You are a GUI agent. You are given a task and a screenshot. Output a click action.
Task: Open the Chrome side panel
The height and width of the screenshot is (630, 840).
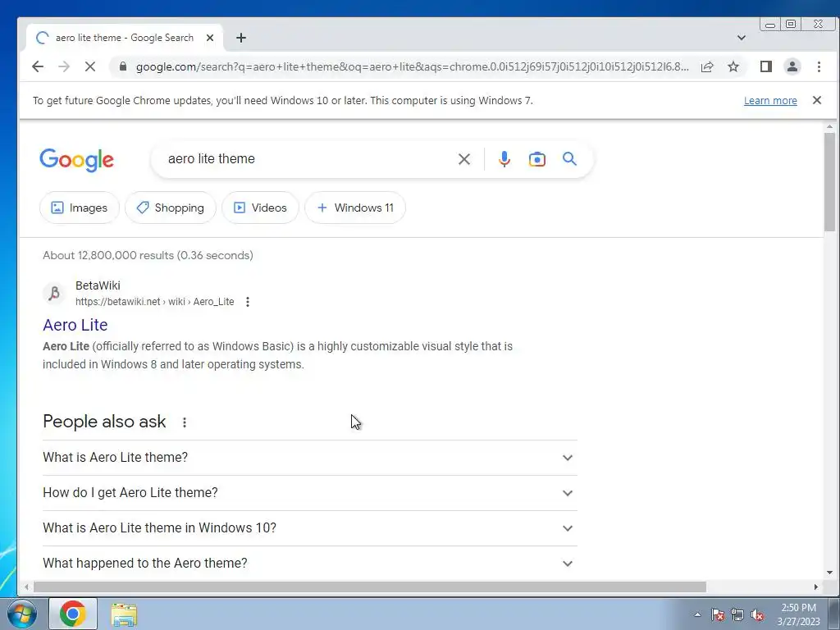pos(766,66)
